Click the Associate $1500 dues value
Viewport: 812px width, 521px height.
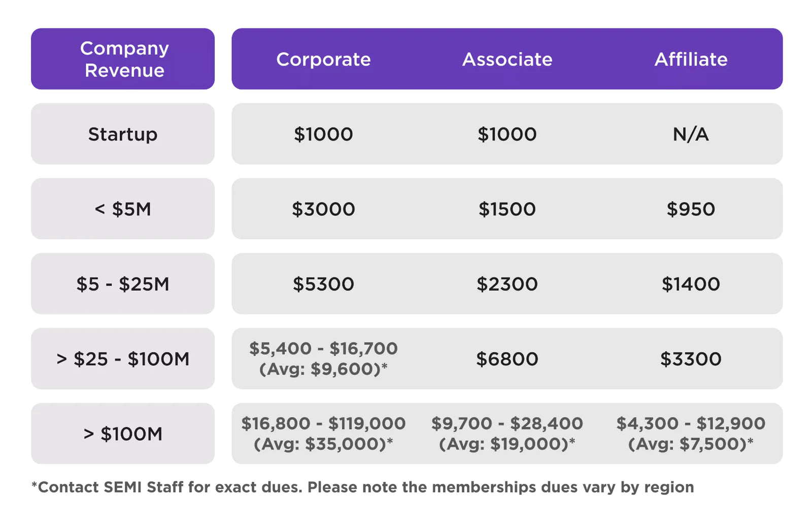tap(507, 209)
